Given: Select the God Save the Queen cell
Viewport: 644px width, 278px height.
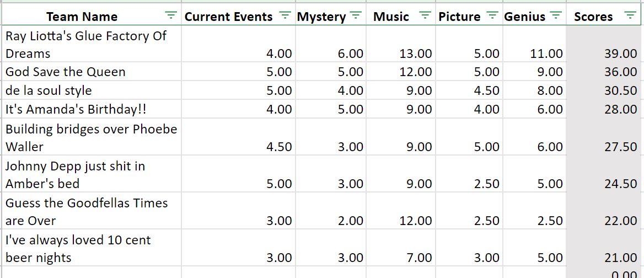Looking at the screenshot, I should pyautogui.click(x=91, y=72).
